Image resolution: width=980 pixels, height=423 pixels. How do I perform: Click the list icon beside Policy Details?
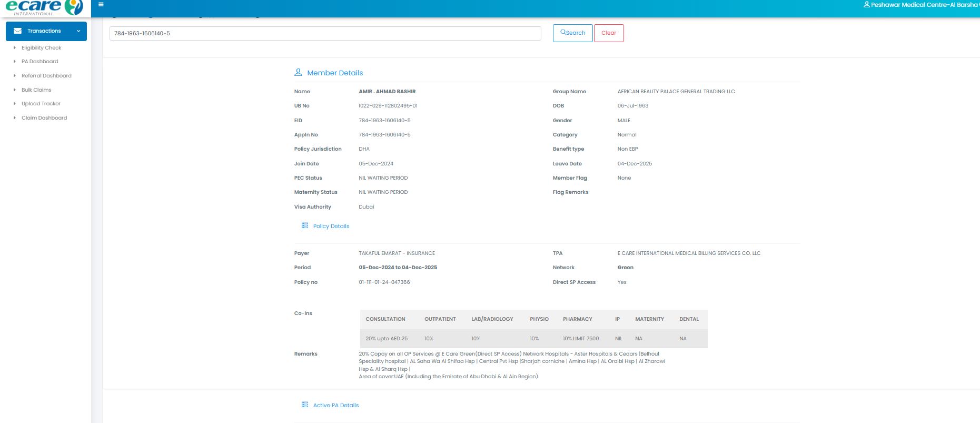click(x=304, y=225)
